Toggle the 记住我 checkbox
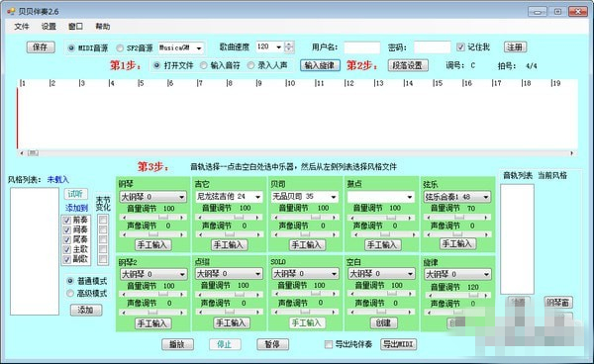 tap(460, 46)
